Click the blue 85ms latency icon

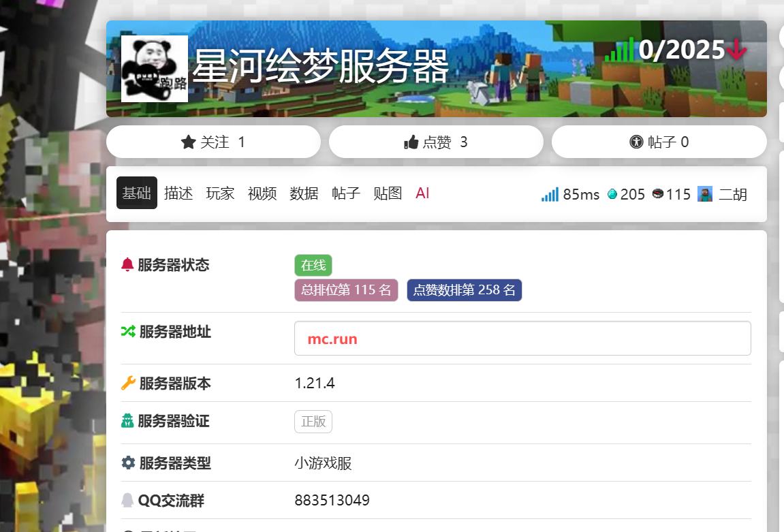(550, 195)
